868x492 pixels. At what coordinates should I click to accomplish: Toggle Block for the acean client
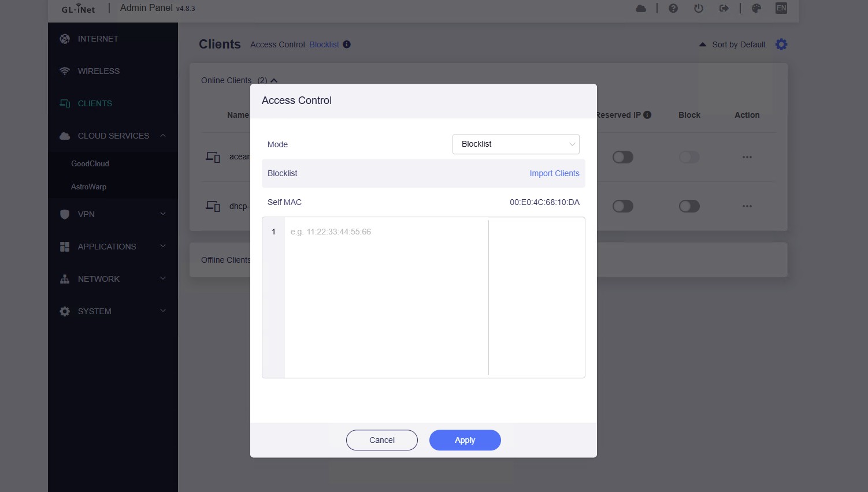point(689,157)
